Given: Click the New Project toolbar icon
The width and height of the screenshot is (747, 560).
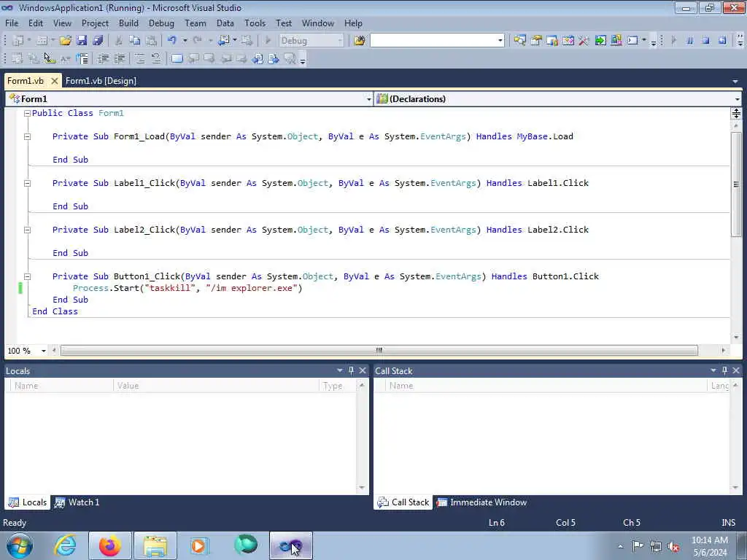Looking at the screenshot, I should point(18,41).
